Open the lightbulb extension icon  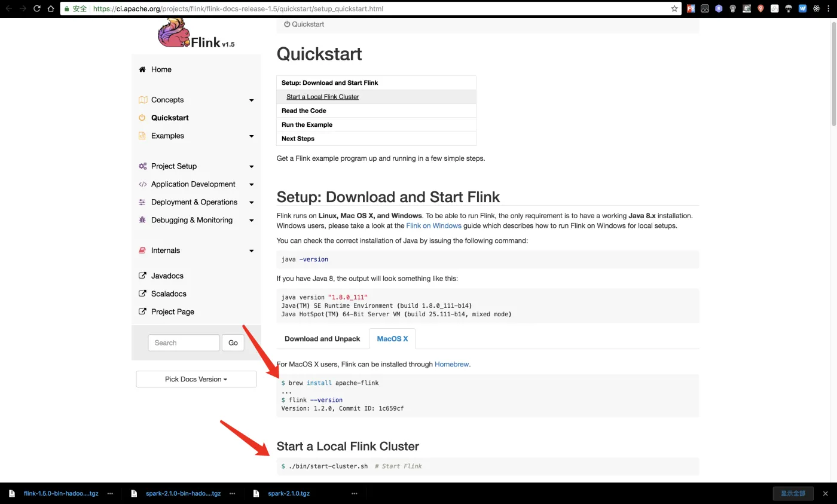733,9
